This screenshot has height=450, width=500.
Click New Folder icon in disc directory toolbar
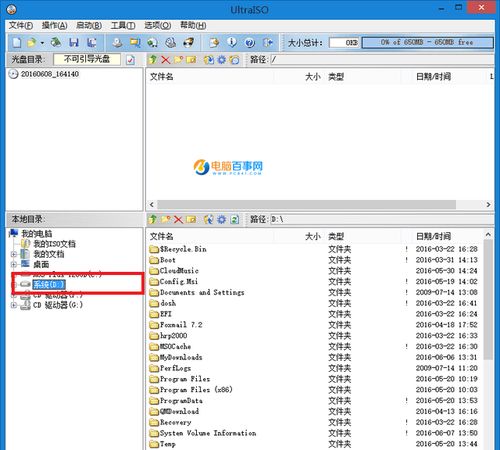point(179,60)
